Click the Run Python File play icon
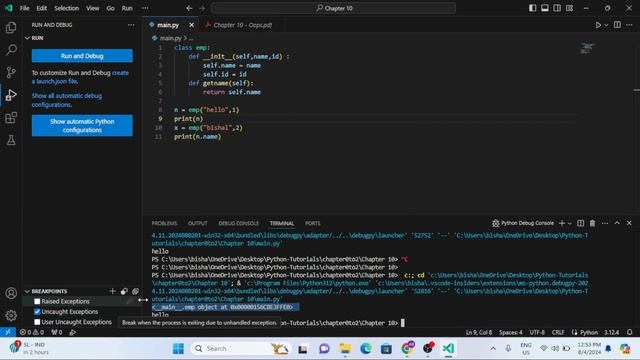The height and width of the screenshot is (360, 640). [598, 25]
